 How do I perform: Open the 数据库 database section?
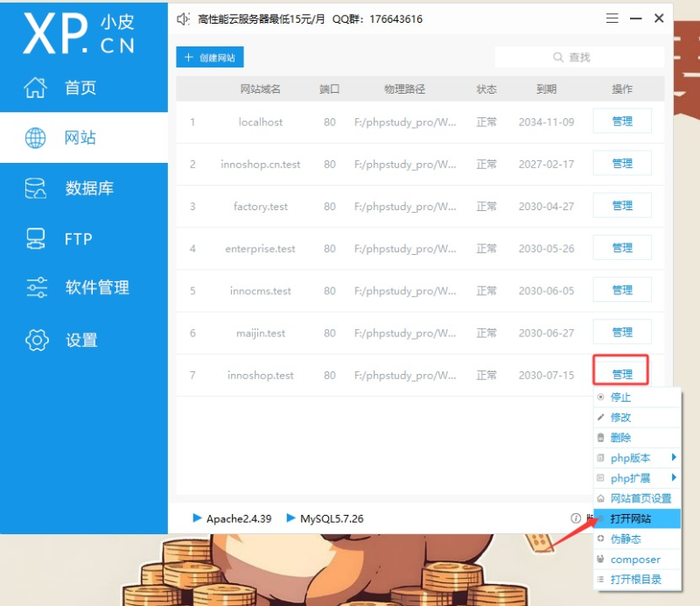click(84, 188)
